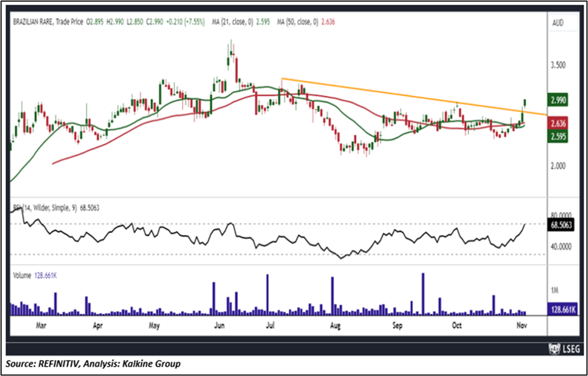
Task: Click the 2.990 last price tag
Action: [558, 100]
